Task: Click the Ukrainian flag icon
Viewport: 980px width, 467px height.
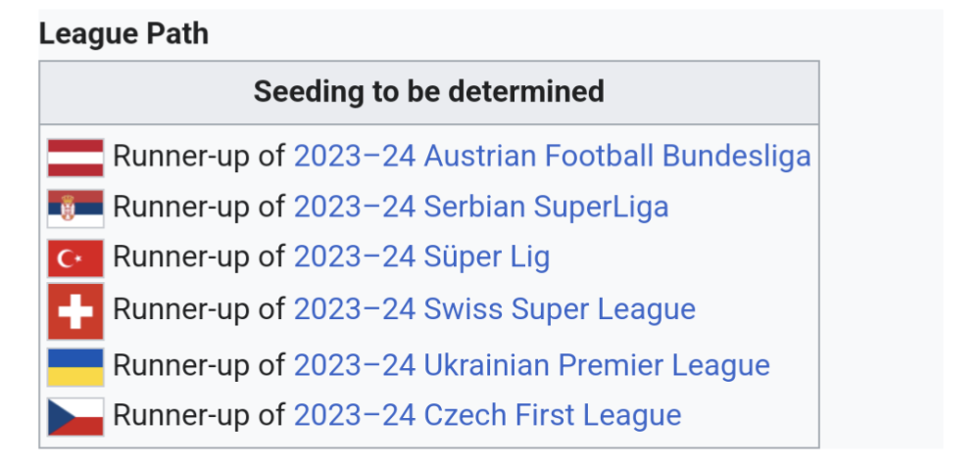Action: 75,366
